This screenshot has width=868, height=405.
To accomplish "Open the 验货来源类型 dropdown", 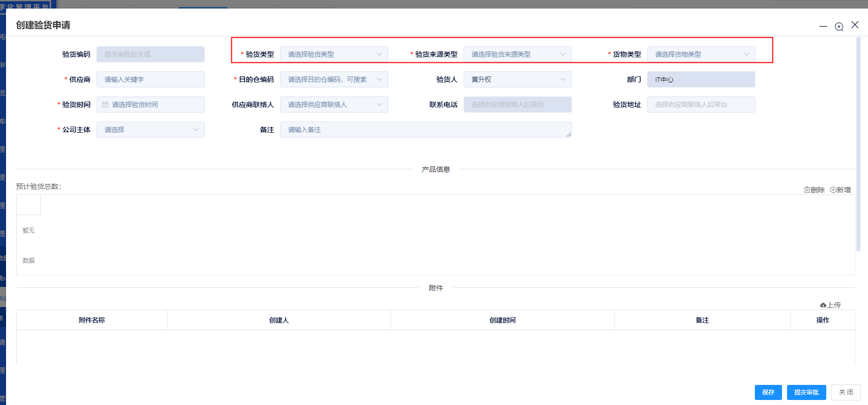I will [563, 54].
